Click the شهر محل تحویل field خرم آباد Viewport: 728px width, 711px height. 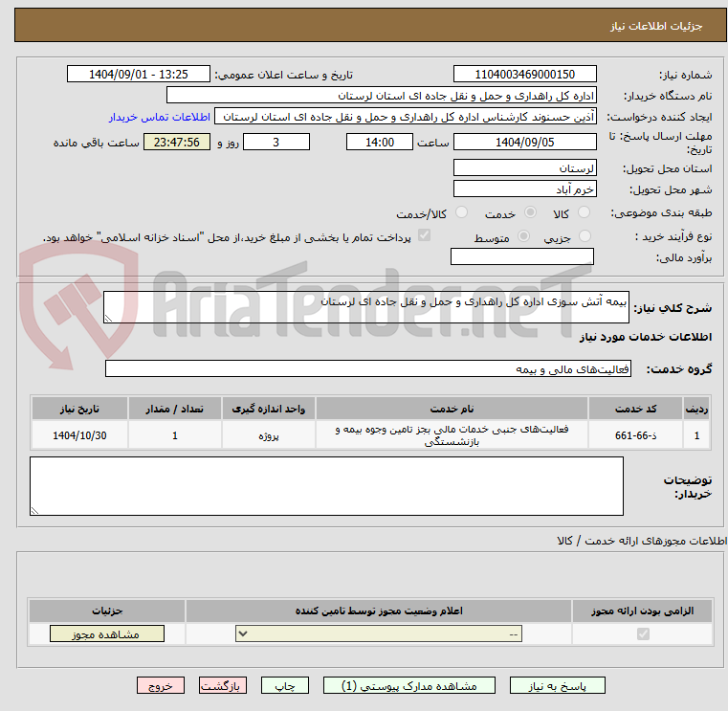point(524,189)
